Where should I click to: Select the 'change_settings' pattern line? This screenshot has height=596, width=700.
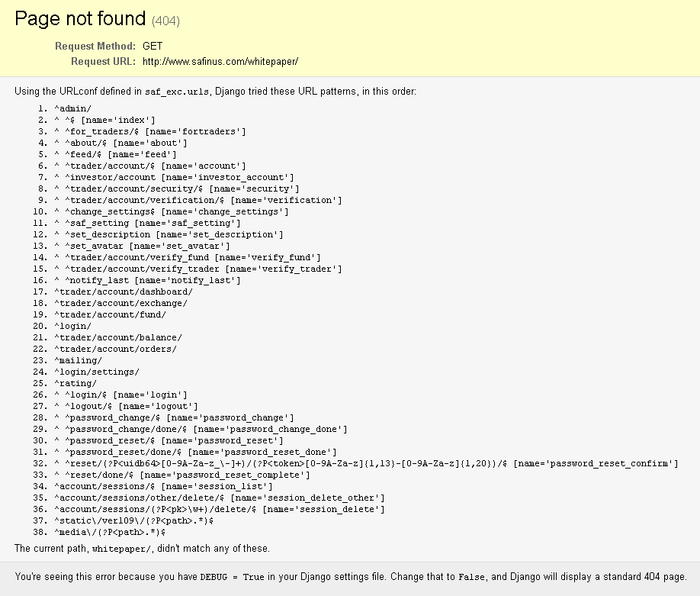tap(172, 211)
